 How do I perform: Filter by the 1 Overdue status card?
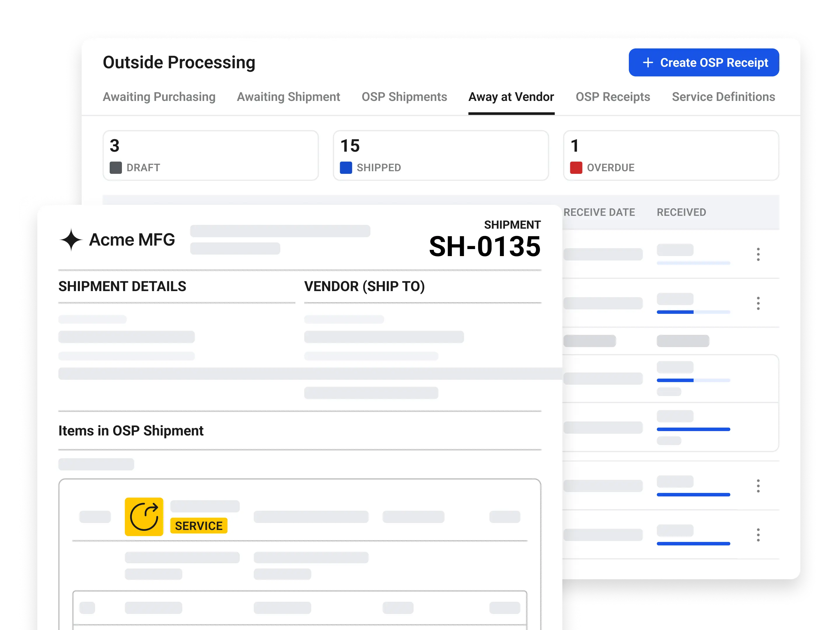[x=671, y=155]
